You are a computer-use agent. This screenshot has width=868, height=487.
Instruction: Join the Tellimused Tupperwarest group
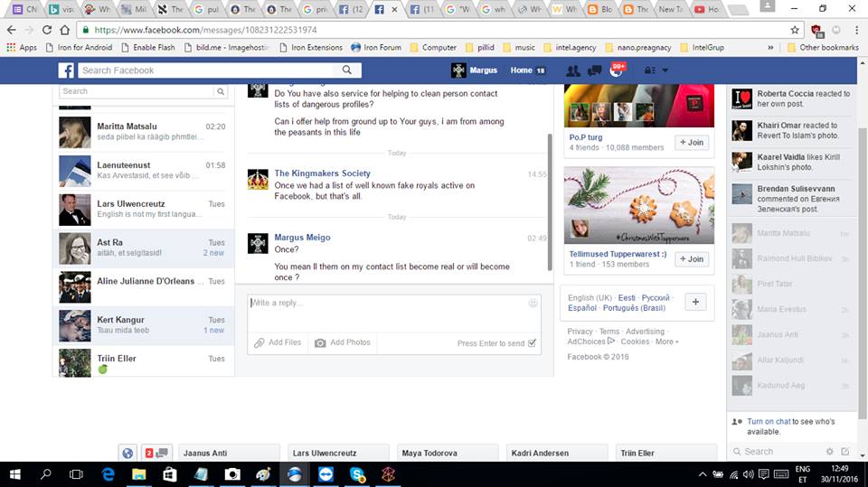click(692, 259)
